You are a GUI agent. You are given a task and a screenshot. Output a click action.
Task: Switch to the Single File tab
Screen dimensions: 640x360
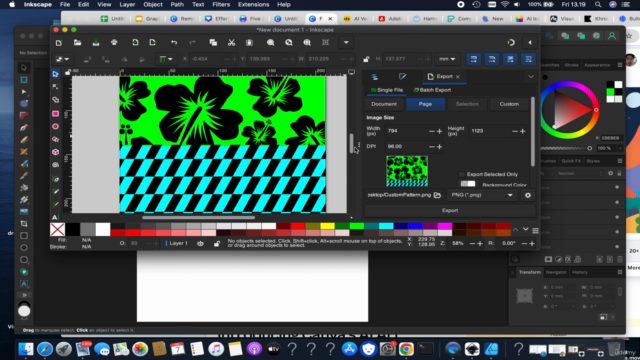click(x=387, y=90)
